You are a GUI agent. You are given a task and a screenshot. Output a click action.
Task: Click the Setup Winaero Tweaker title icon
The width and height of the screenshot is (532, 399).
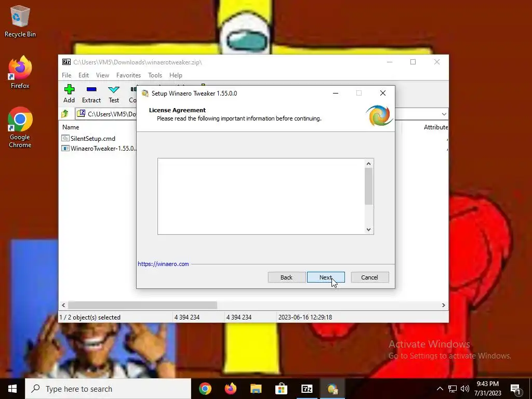point(145,94)
